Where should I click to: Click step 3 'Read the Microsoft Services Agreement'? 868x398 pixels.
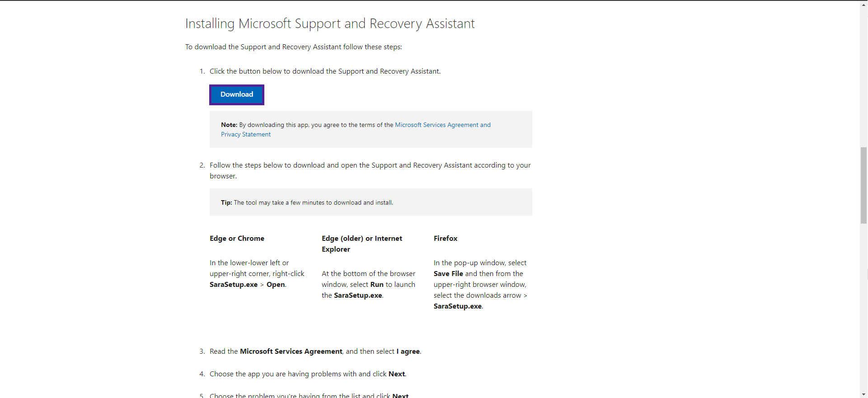(x=315, y=351)
